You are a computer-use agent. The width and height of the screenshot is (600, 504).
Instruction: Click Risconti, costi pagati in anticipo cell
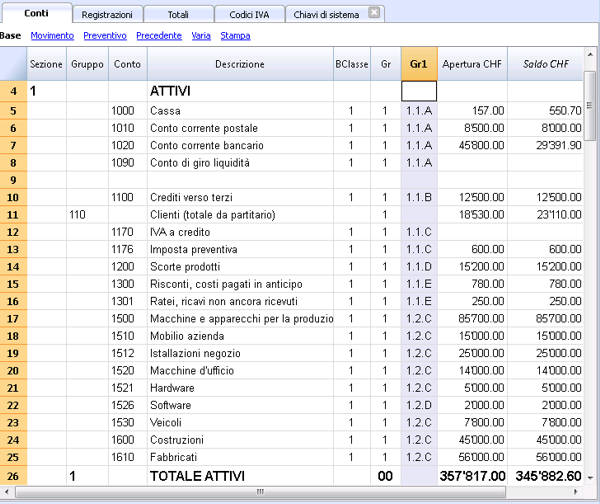tap(240, 284)
